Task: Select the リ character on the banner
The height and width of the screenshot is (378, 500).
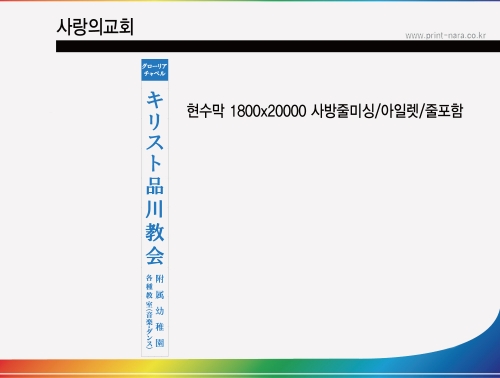Action: pos(155,122)
